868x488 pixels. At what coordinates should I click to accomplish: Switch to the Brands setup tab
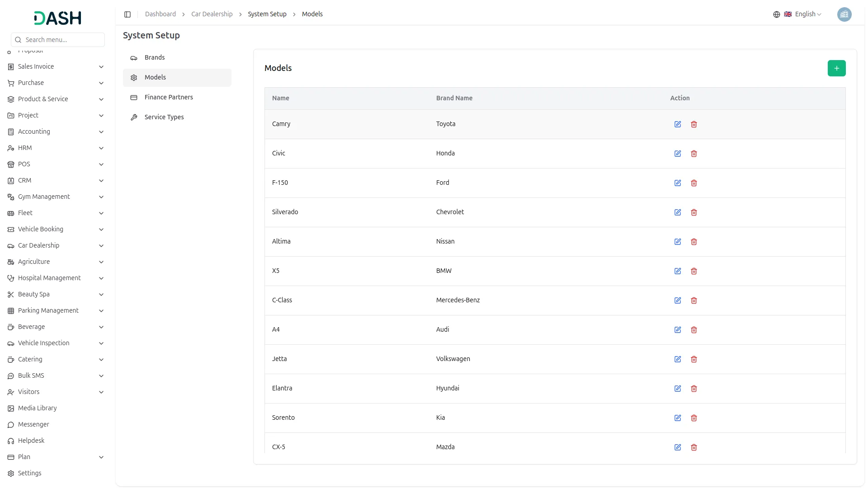(155, 57)
